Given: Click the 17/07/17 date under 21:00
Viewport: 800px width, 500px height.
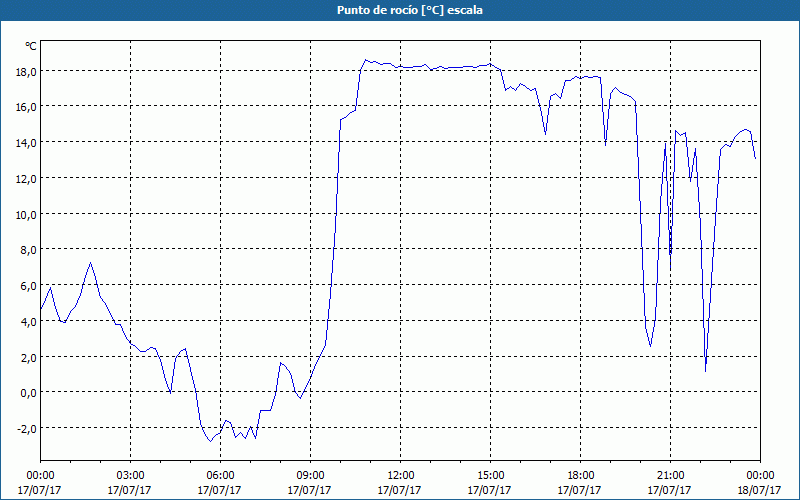Looking at the screenshot, I should coord(670,490).
